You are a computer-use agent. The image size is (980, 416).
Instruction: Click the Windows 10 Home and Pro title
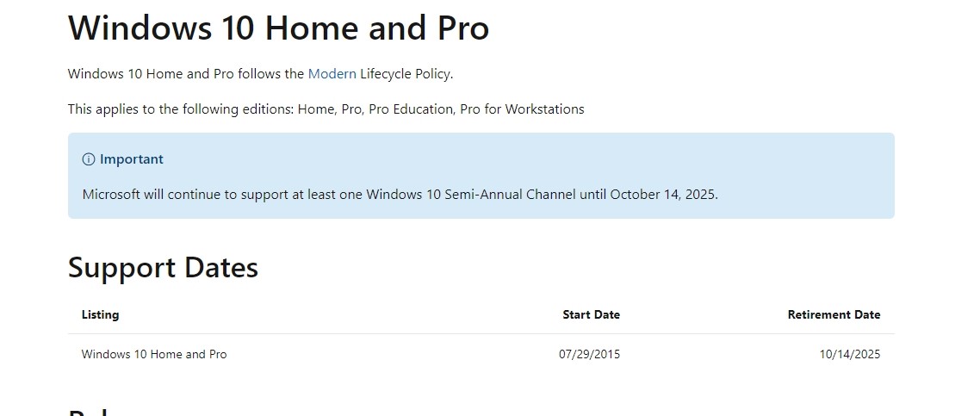click(278, 28)
